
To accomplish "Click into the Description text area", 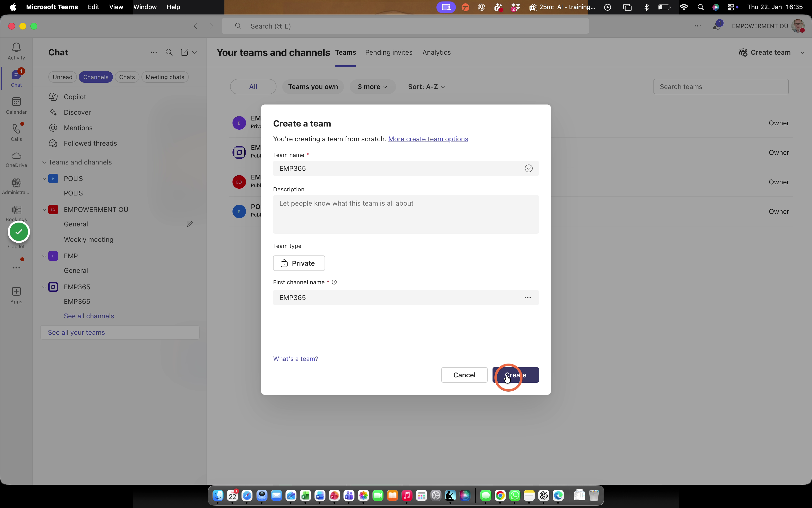I will [x=406, y=214].
